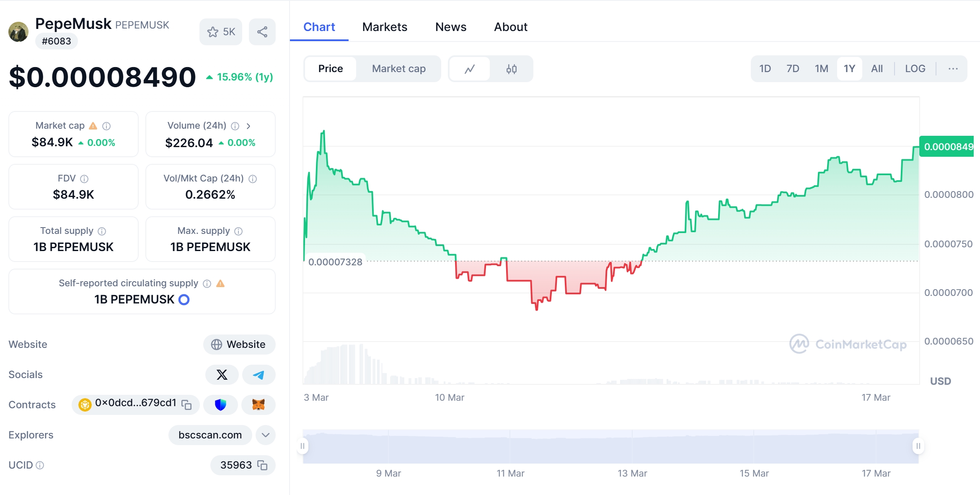Show Vol/Mkt Cap info icon
Screen dimensions: 980x495
(253, 179)
